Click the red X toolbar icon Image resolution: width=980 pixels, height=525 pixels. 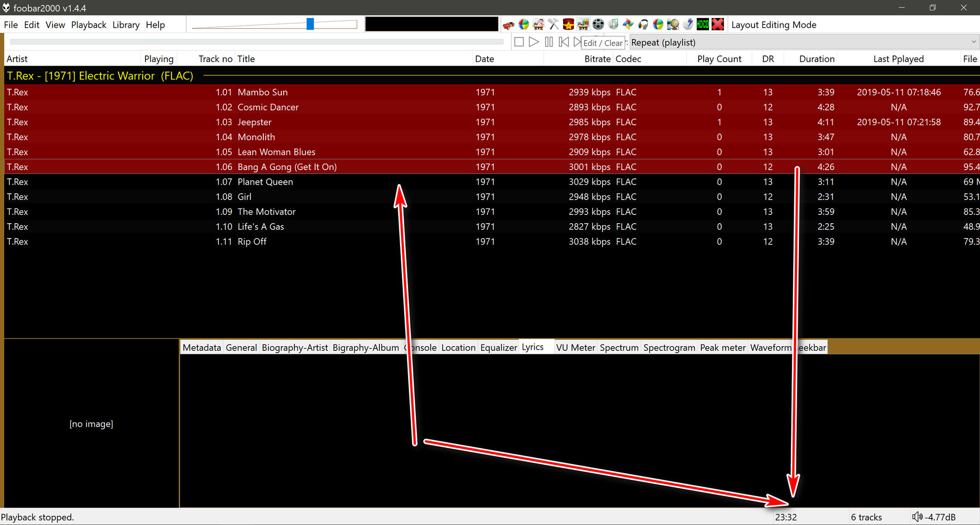[x=718, y=24]
